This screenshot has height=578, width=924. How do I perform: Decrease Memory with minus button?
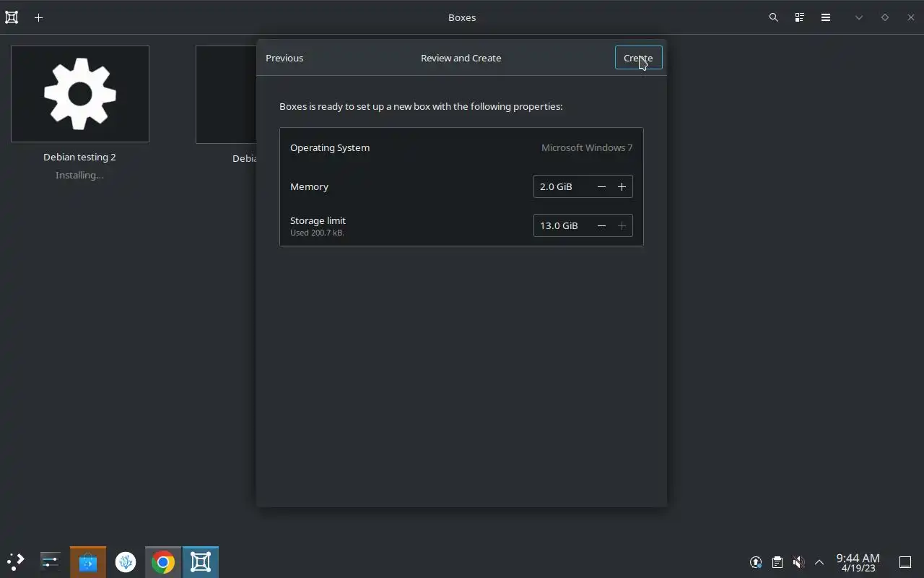point(601,186)
